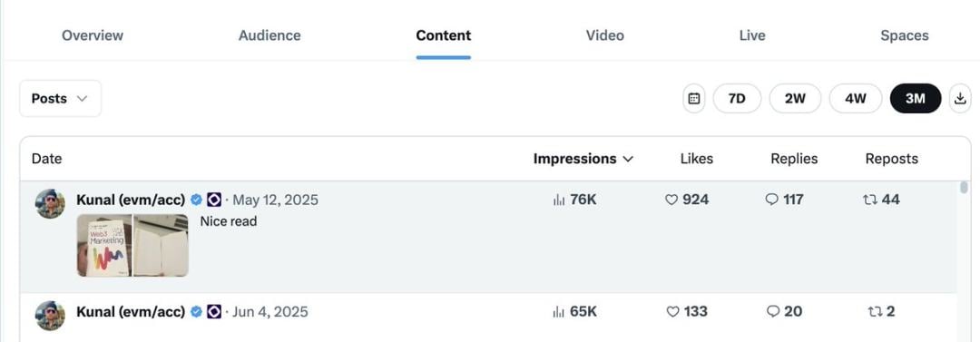Open the Web3 Marketing book image thumbnail
Screen dimensions: 980x342
tap(104, 245)
